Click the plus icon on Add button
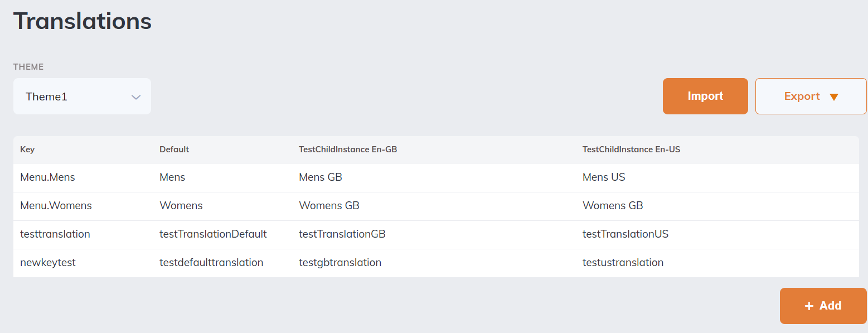The width and height of the screenshot is (868, 333). tap(809, 306)
